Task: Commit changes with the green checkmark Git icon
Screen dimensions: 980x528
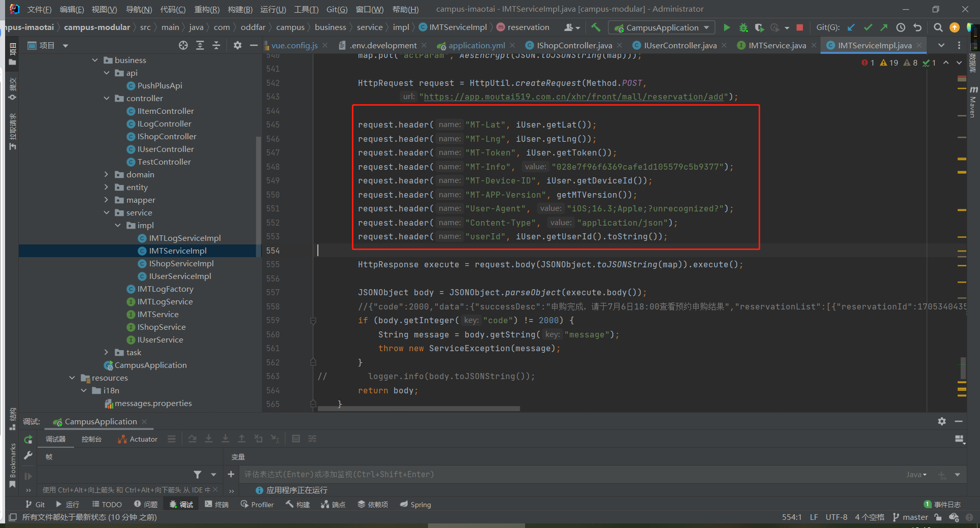Action: [868, 27]
